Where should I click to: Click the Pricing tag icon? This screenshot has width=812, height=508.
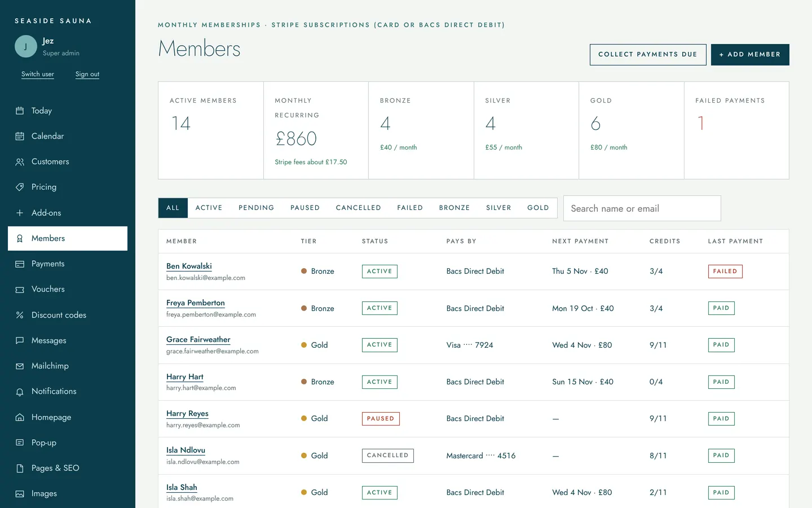pos(20,187)
